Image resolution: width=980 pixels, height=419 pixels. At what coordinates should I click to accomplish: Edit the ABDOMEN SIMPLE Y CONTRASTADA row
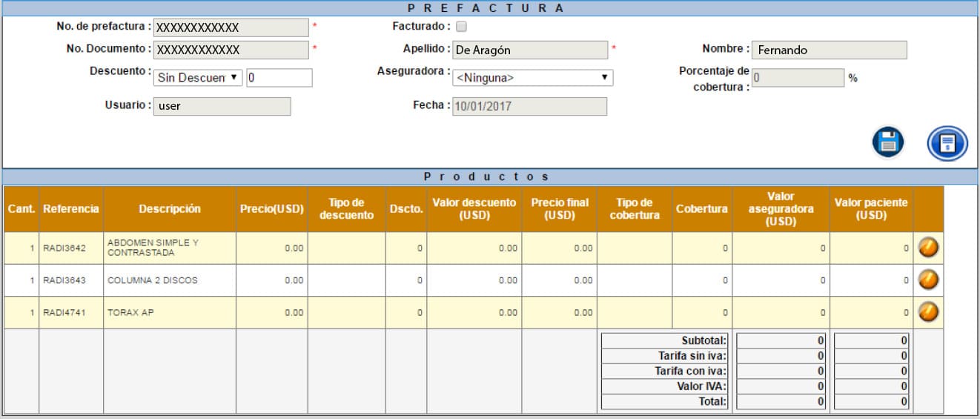click(928, 248)
